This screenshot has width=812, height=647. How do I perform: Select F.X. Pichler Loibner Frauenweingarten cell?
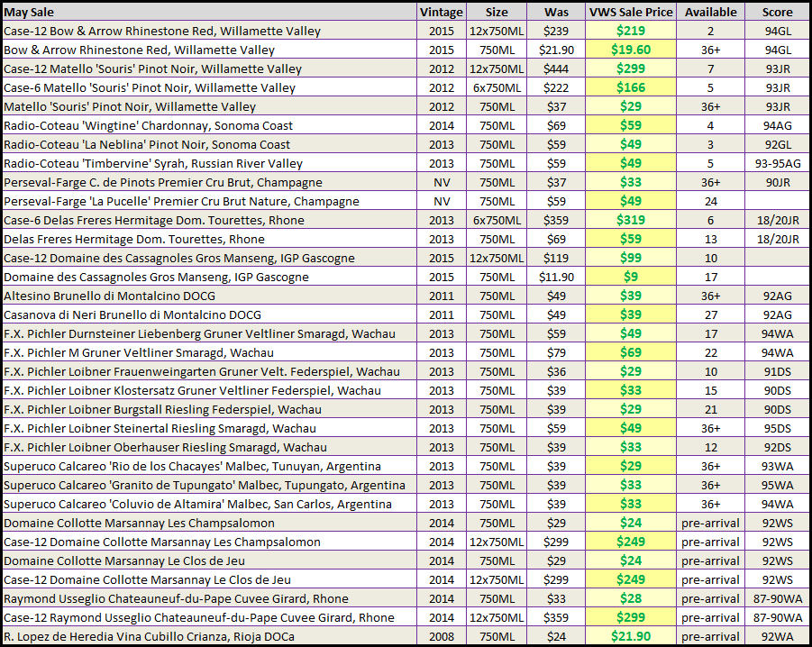[209, 371]
